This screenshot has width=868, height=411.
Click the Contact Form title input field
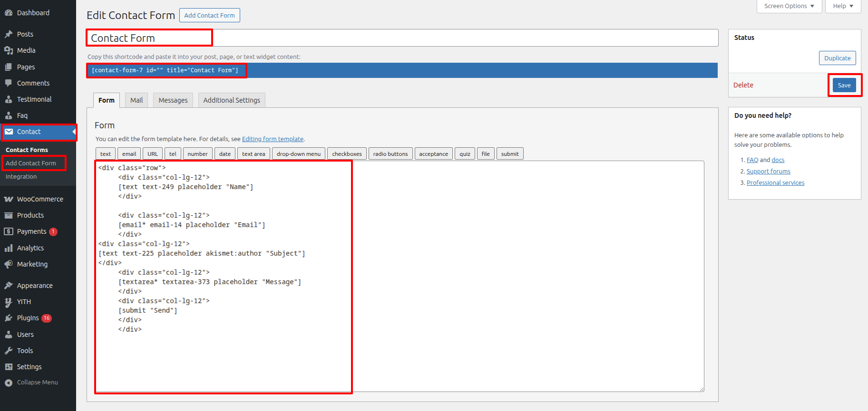point(402,38)
